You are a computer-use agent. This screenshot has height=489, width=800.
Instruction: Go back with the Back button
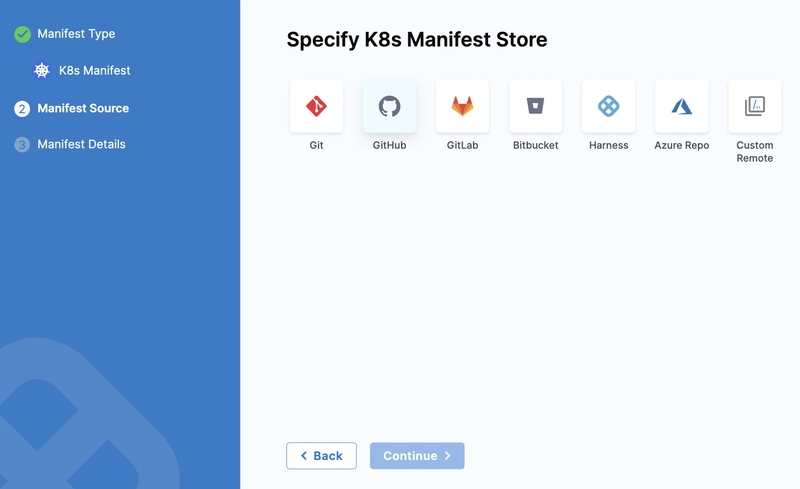pos(321,456)
